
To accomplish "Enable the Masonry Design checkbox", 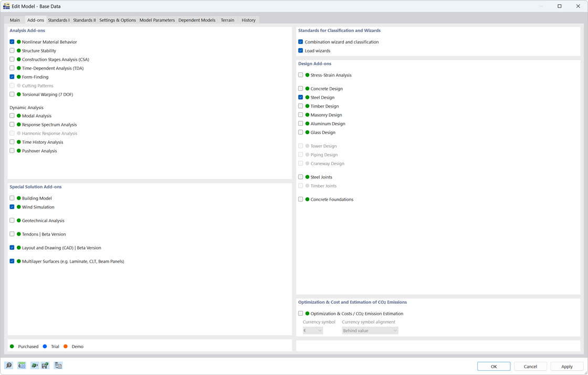I will pyautogui.click(x=300, y=115).
